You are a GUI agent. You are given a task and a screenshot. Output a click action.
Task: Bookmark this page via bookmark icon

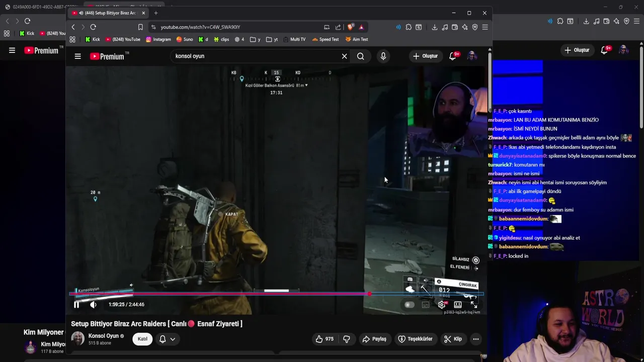(140, 27)
